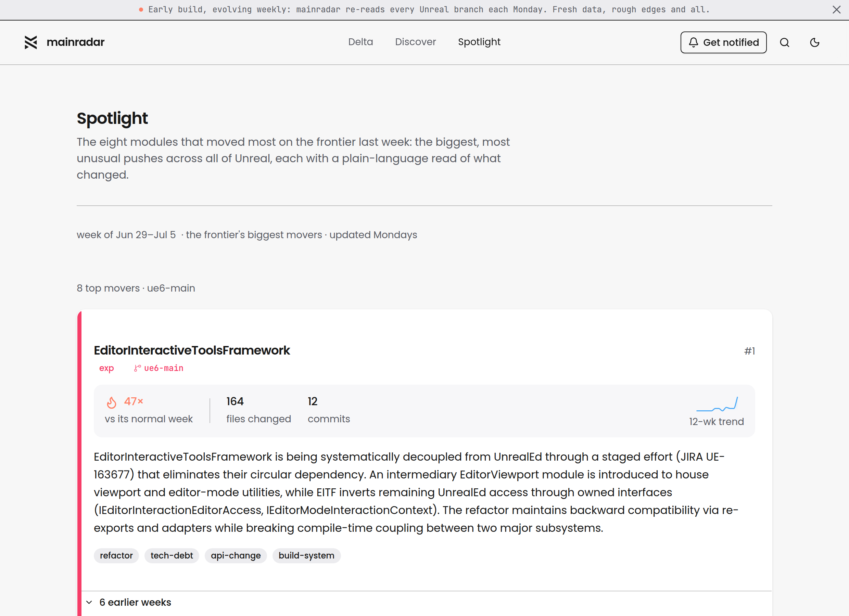The height and width of the screenshot is (616, 849).
Task: Select the tech-debt tag
Action: pos(172,556)
